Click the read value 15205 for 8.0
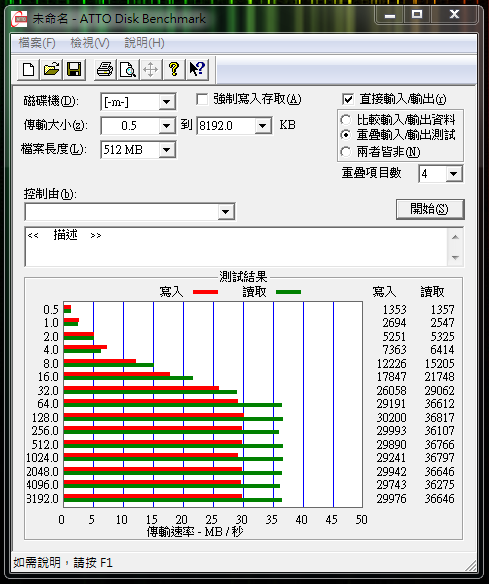Screen dimensions: 489x584 coord(439,364)
